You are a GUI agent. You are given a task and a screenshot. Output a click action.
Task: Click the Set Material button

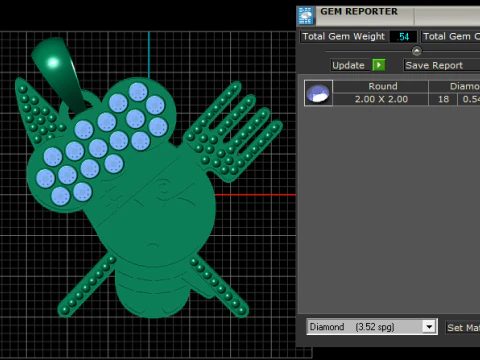(463, 327)
